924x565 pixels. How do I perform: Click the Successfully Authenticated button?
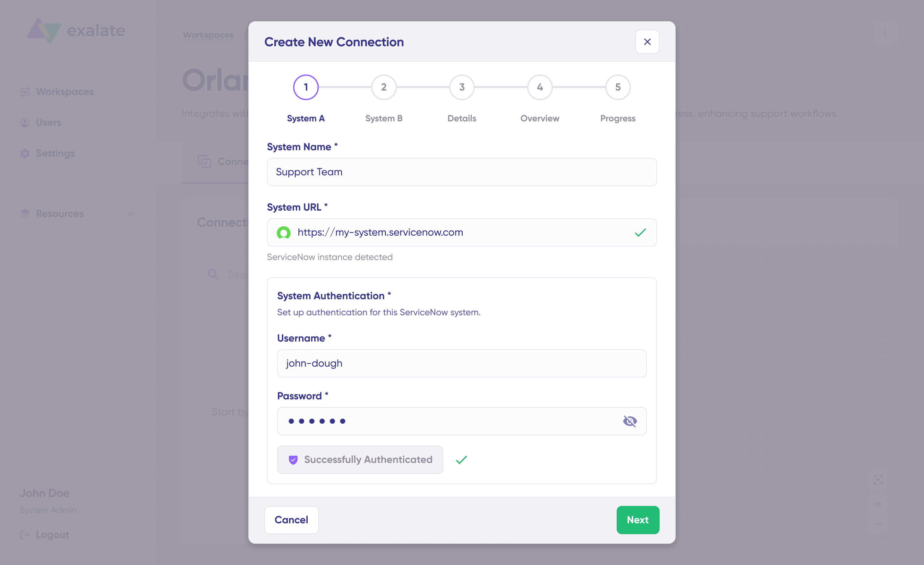(360, 460)
